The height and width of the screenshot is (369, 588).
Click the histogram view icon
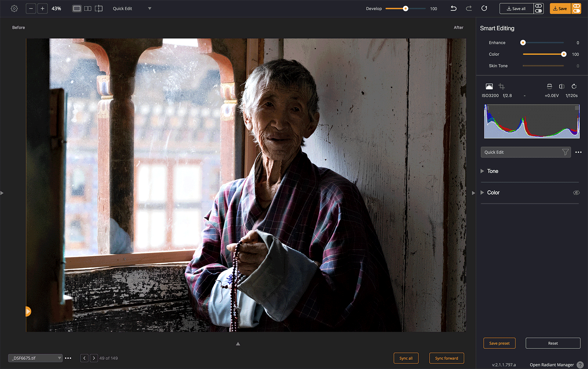(x=489, y=86)
